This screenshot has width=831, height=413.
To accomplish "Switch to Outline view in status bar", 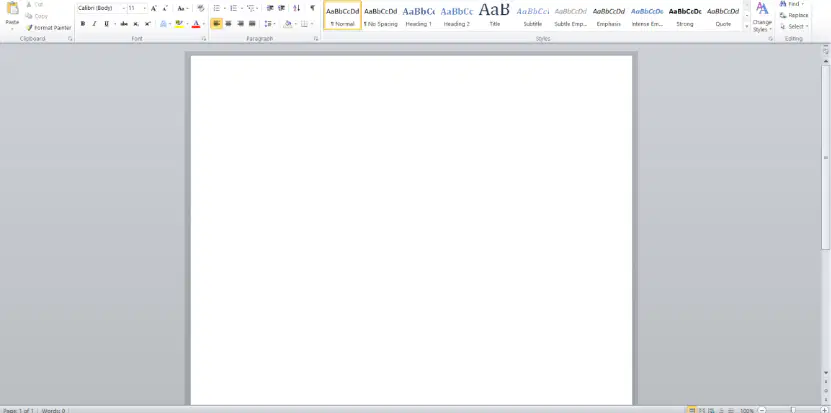I will (x=721, y=410).
